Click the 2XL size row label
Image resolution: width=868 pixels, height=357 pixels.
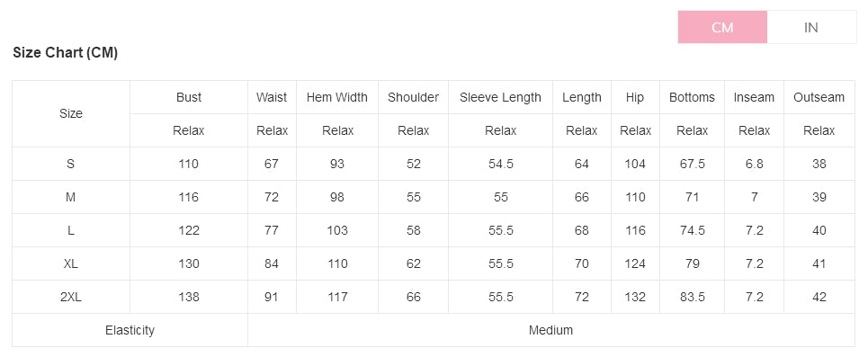[71, 297]
